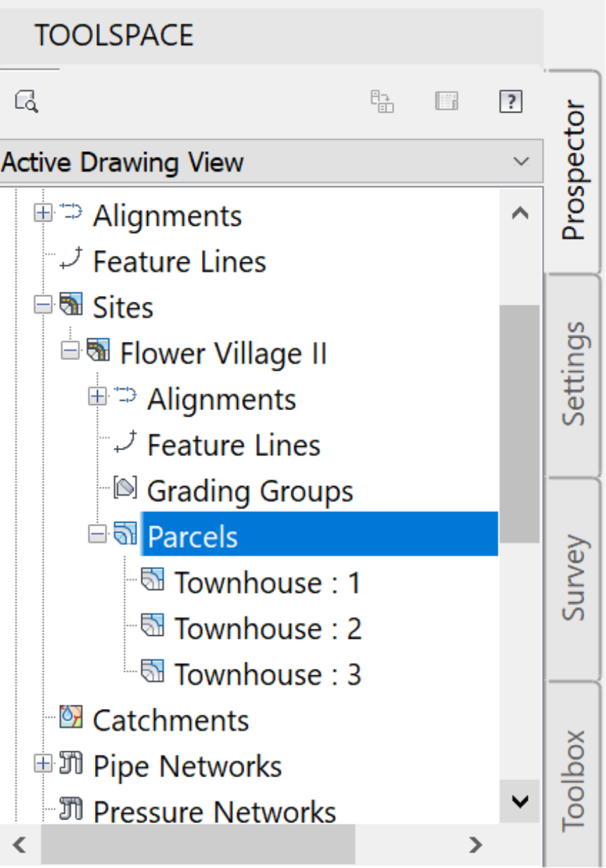Click the vertical scrollbar up arrow
This screenshot has height=868, width=606.
[519, 212]
